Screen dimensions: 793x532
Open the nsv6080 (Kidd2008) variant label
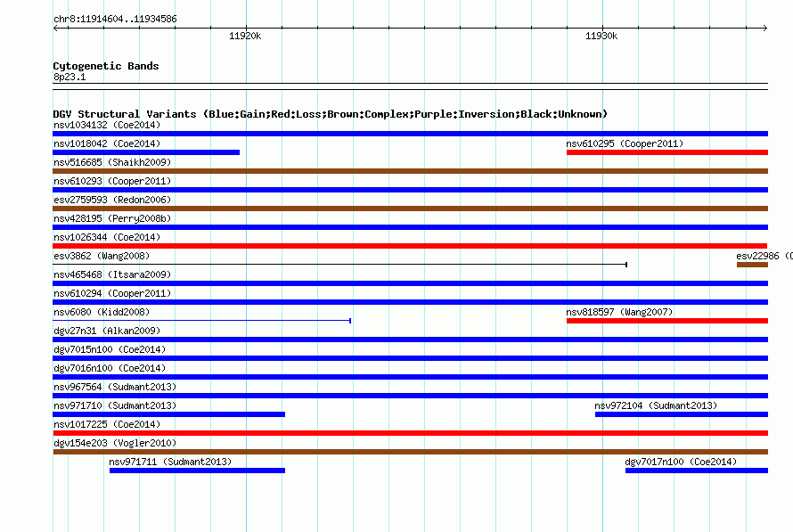pos(102,312)
